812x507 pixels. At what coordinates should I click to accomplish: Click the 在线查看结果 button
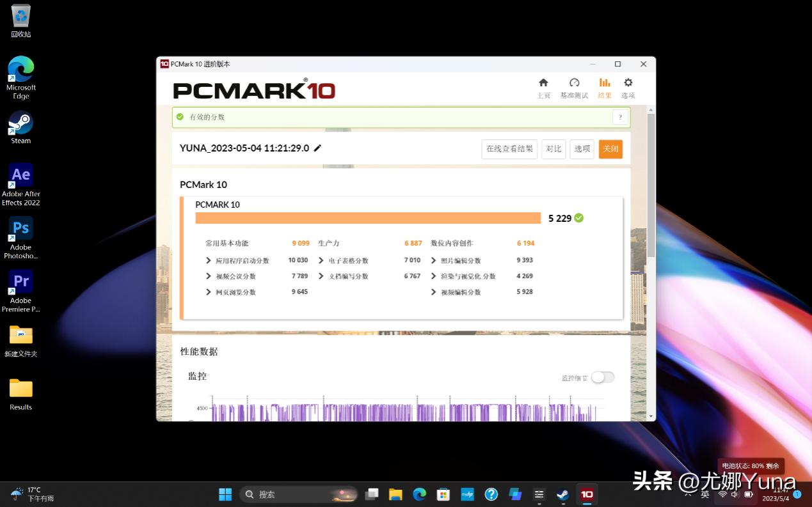click(x=509, y=148)
